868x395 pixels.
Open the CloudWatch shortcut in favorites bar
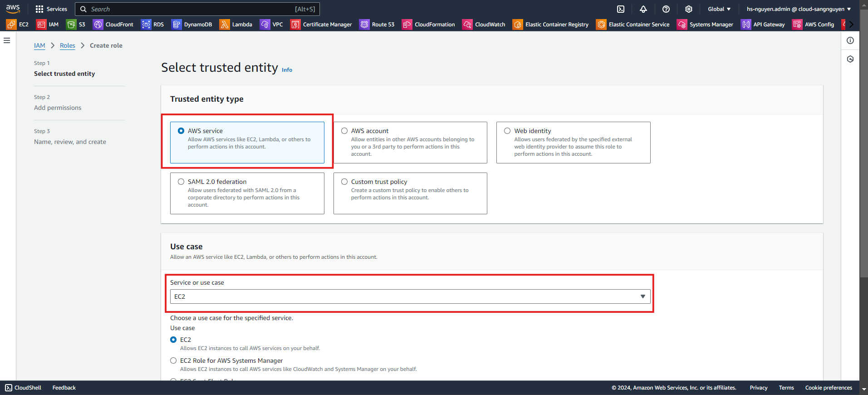click(x=484, y=25)
